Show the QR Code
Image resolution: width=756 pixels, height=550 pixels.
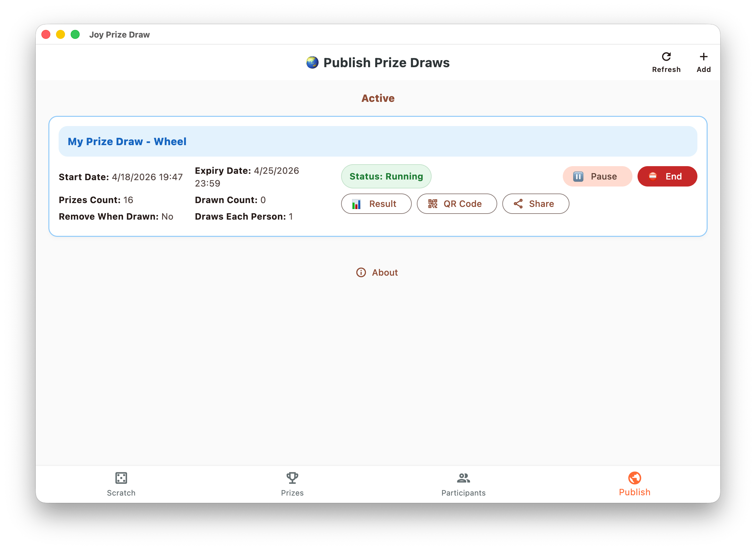(457, 203)
